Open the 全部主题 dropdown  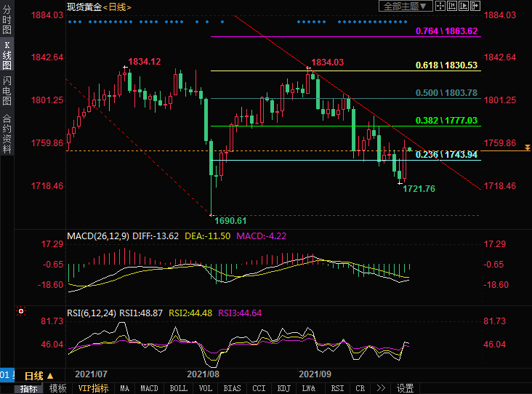(406, 6)
